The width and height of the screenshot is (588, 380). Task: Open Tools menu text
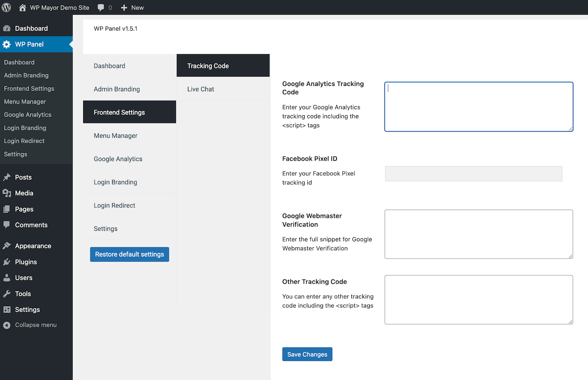(23, 294)
